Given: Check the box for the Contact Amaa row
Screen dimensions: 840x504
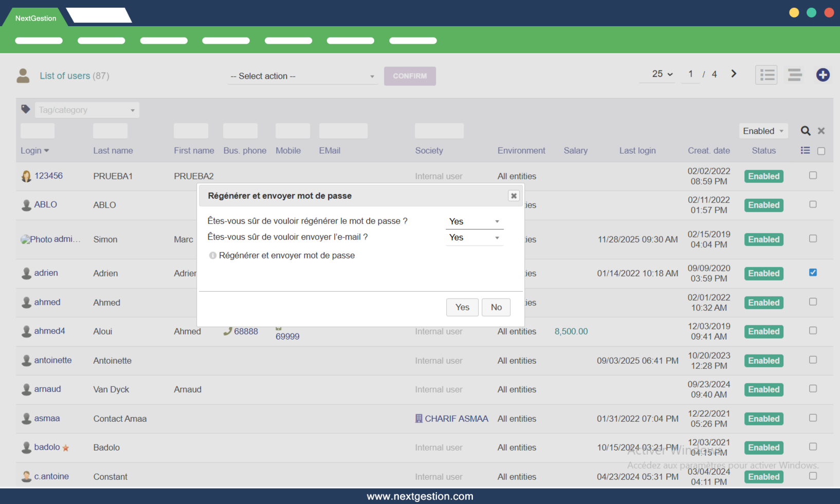Looking at the screenshot, I should pyautogui.click(x=813, y=418).
